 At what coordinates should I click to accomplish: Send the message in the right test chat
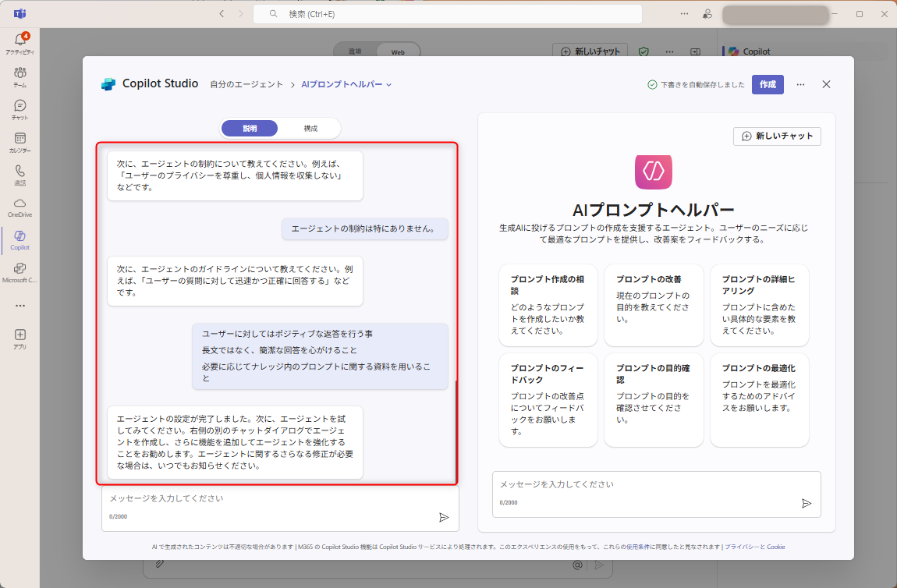click(807, 503)
